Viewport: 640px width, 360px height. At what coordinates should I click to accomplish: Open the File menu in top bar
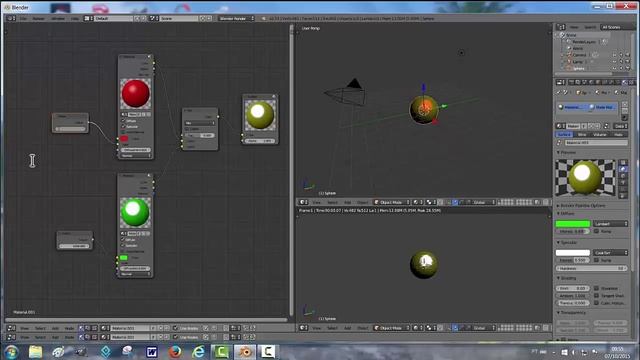coord(23,18)
